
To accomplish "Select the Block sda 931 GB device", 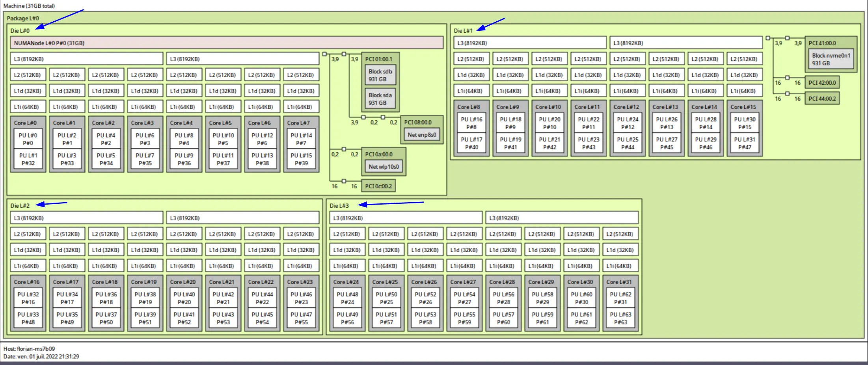I will pyautogui.click(x=380, y=98).
